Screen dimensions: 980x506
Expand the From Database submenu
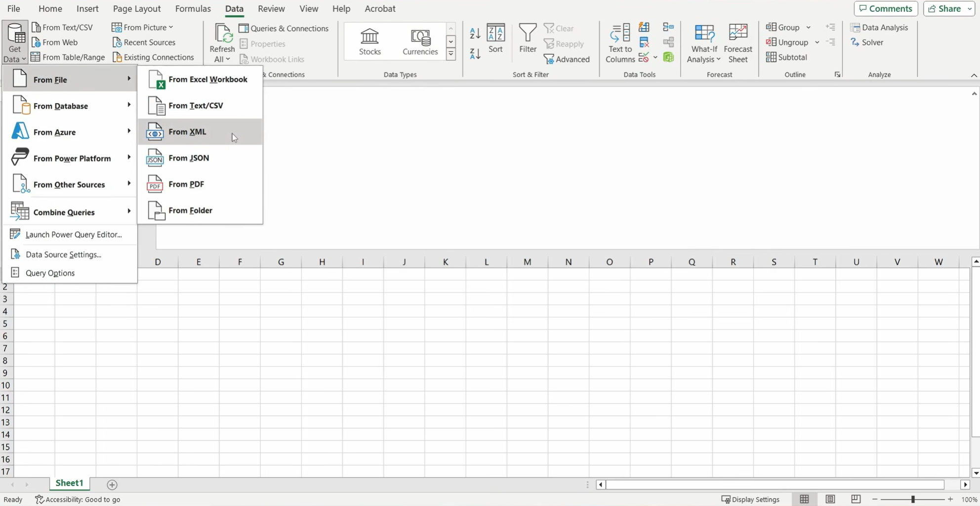coord(70,106)
